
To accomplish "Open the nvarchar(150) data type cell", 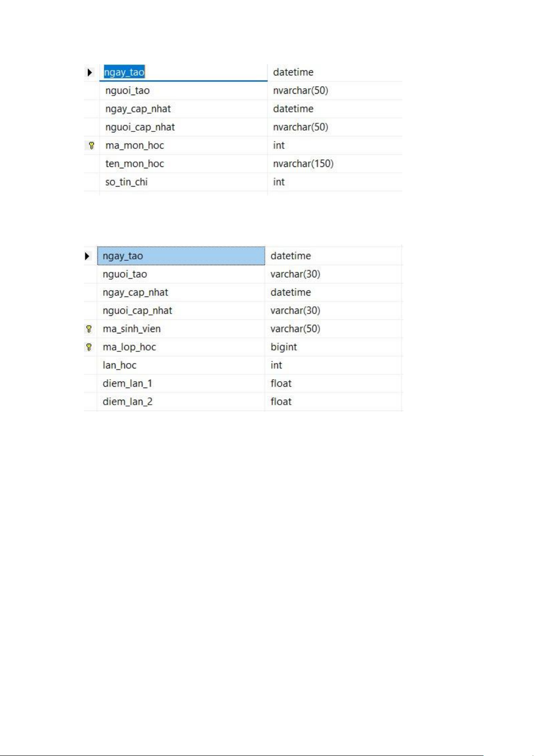I will (303, 164).
